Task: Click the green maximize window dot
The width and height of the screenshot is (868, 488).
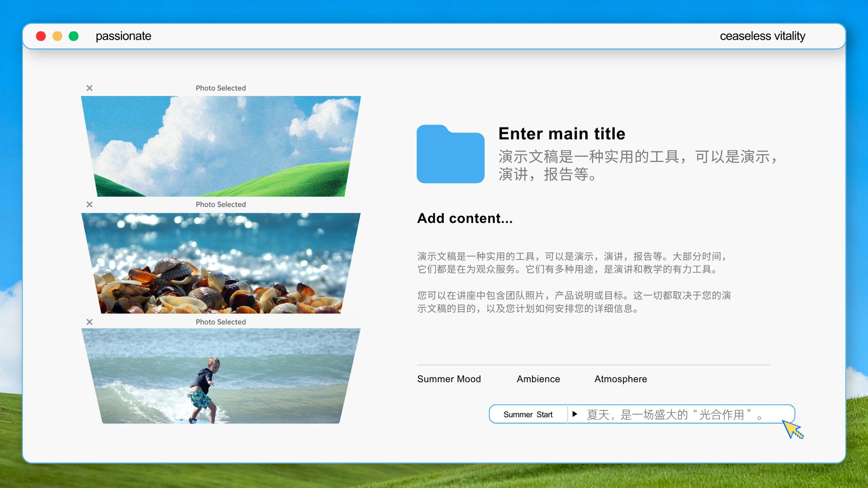Action: (x=74, y=36)
